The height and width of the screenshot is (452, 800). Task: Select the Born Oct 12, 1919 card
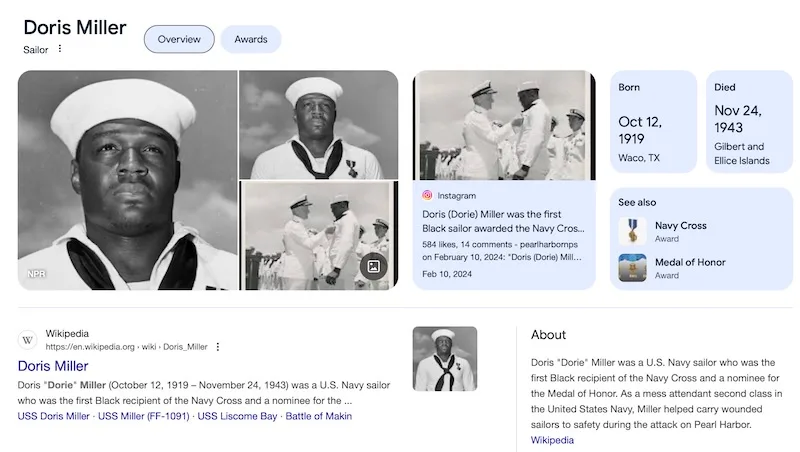coord(653,121)
